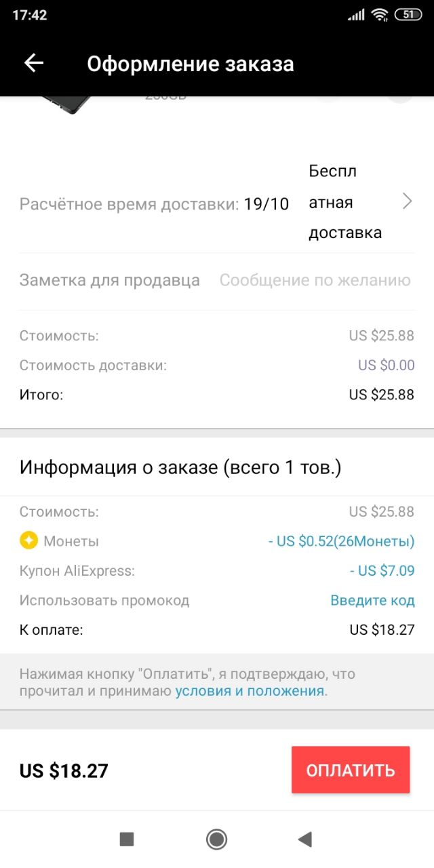
Task: Open the условия и положения link
Action: (x=250, y=691)
